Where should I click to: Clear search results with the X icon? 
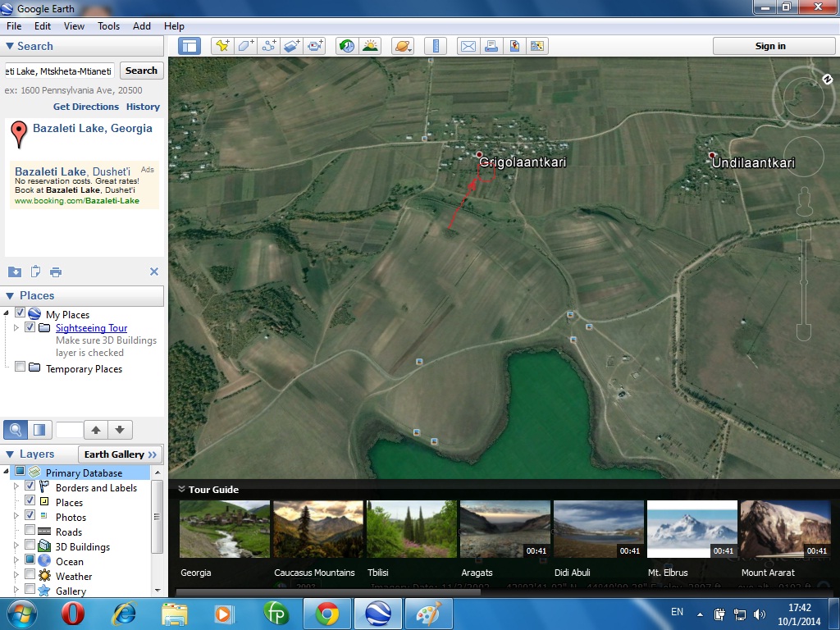[x=153, y=272]
